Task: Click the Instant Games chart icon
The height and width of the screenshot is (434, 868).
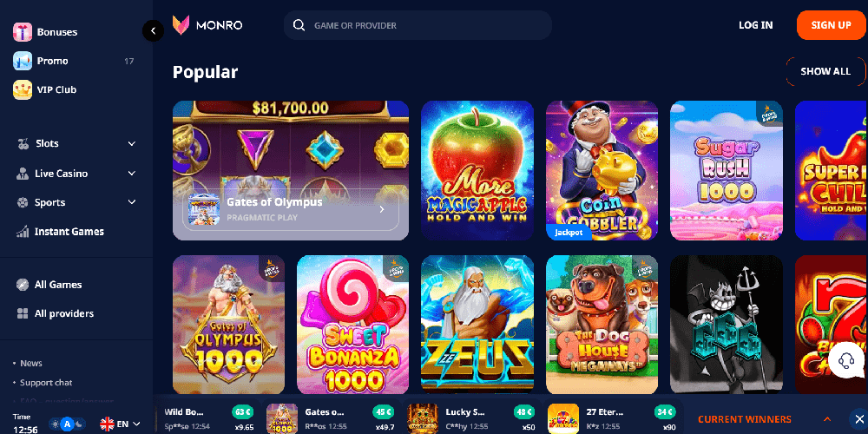Action: pyautogui.click(x=23, y=232)
